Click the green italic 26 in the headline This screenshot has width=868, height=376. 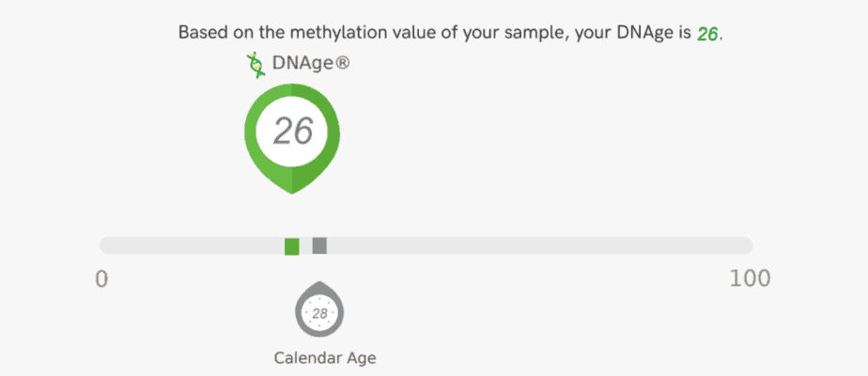point(707,35)
